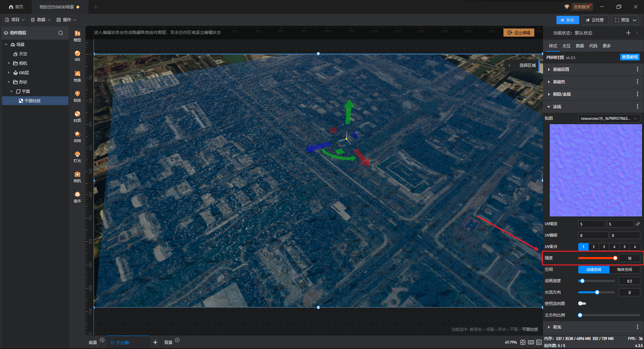Viewport: 644px width, 349px height.
Task: Open the 灯光 (Lighting) sidebar icon
Action: 77,156
